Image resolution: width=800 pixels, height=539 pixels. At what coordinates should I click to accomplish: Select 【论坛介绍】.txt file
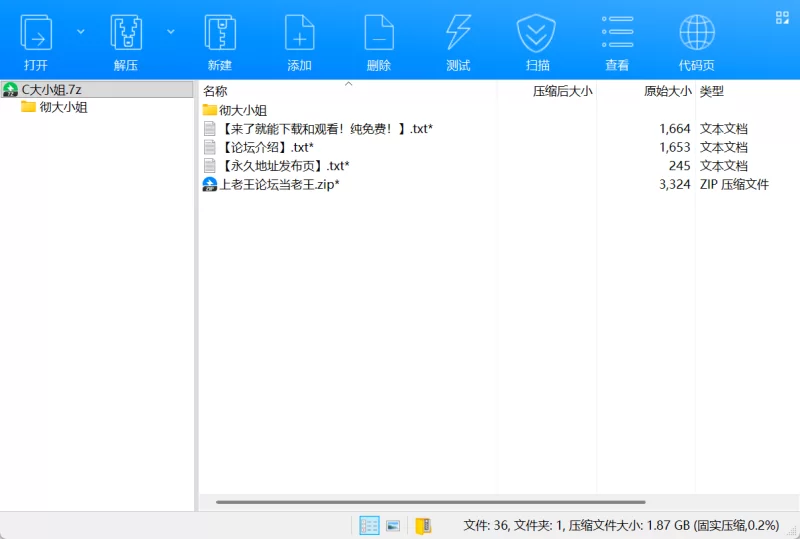pos(267,147)
